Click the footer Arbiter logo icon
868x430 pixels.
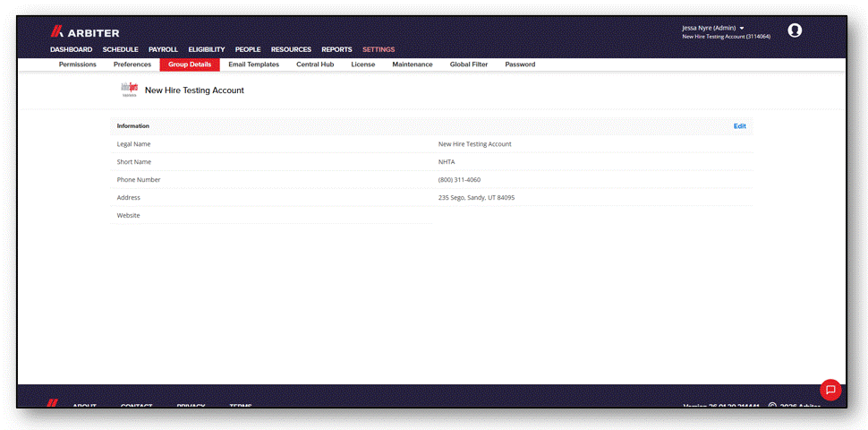coord(53,403)
